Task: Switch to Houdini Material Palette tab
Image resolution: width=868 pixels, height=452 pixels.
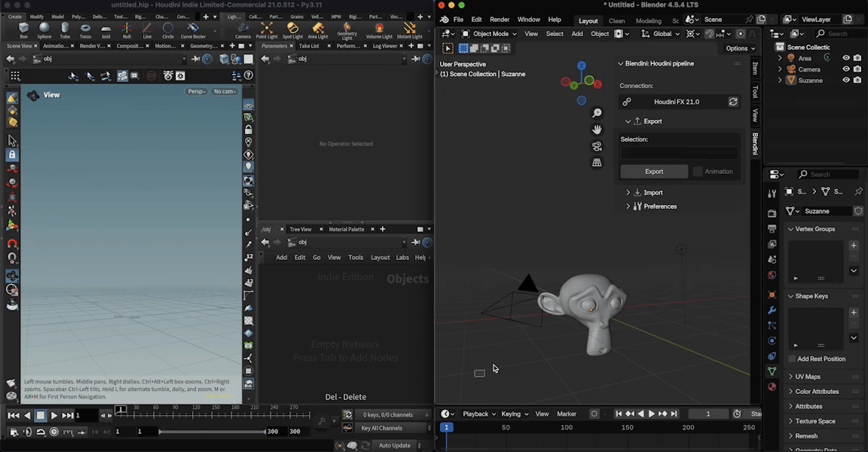Action: coord(347,229)
